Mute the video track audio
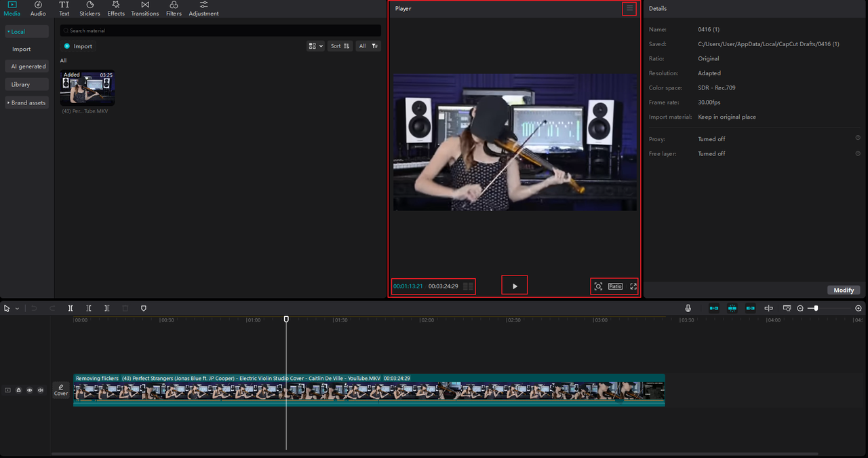This screenshot has width=868, height=458. [40, 390]
